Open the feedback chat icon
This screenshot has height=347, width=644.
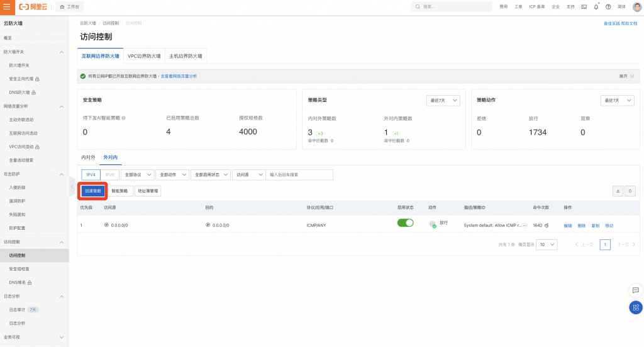tap(636, 290)
